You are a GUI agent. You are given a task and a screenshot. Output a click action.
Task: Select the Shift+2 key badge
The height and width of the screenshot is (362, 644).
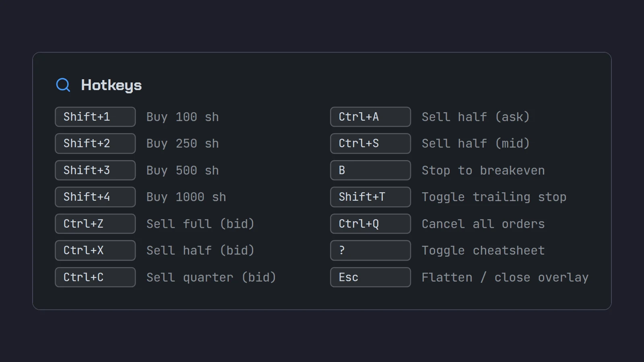tap(95, 144)
